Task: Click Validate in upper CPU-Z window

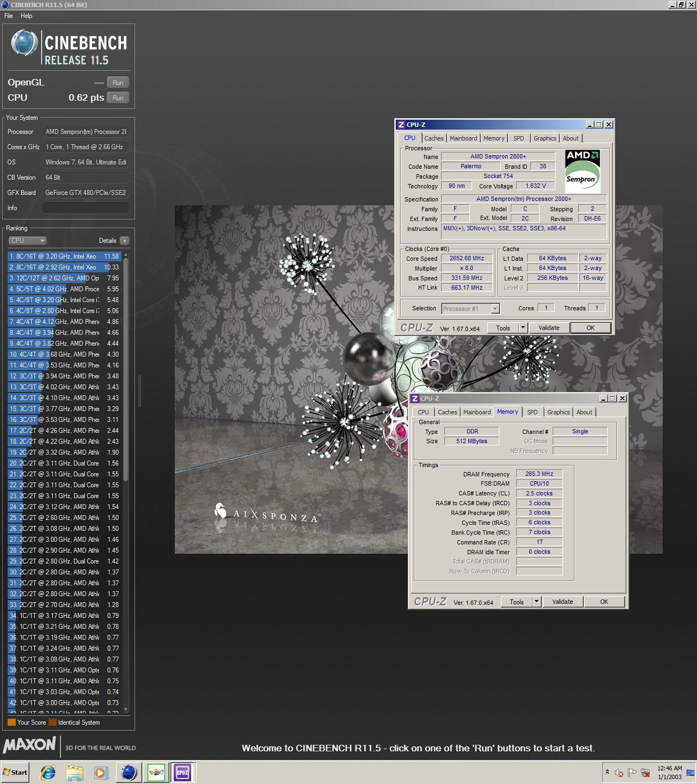Action: tap(549, 328)
